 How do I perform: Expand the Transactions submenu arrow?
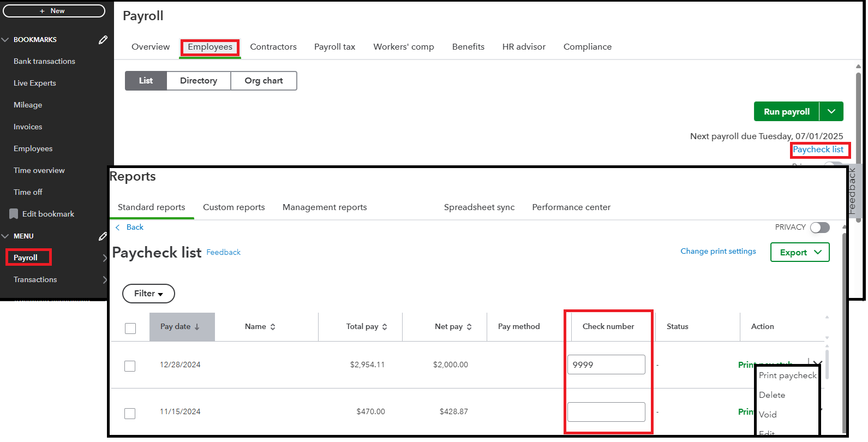tap(105, 280)
